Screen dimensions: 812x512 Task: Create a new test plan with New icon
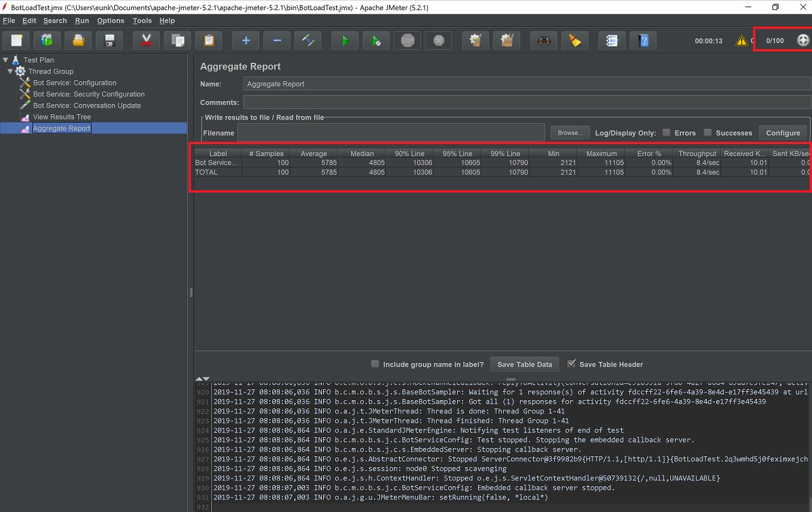click(x=17, y=41)
